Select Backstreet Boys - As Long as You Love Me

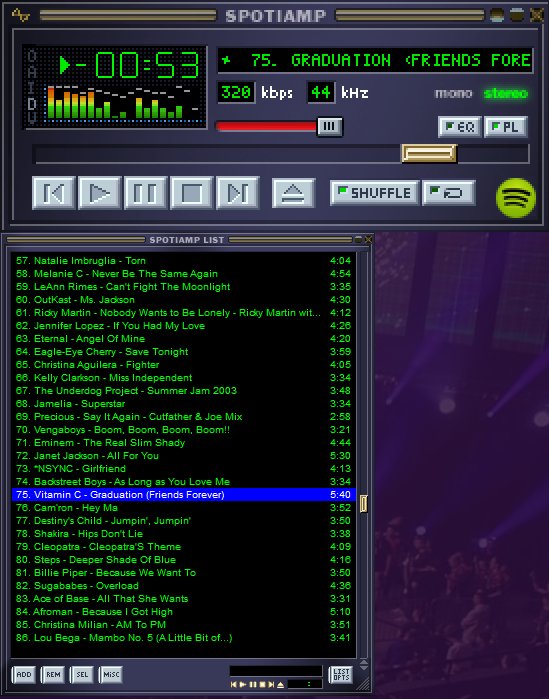coord(184,481)
